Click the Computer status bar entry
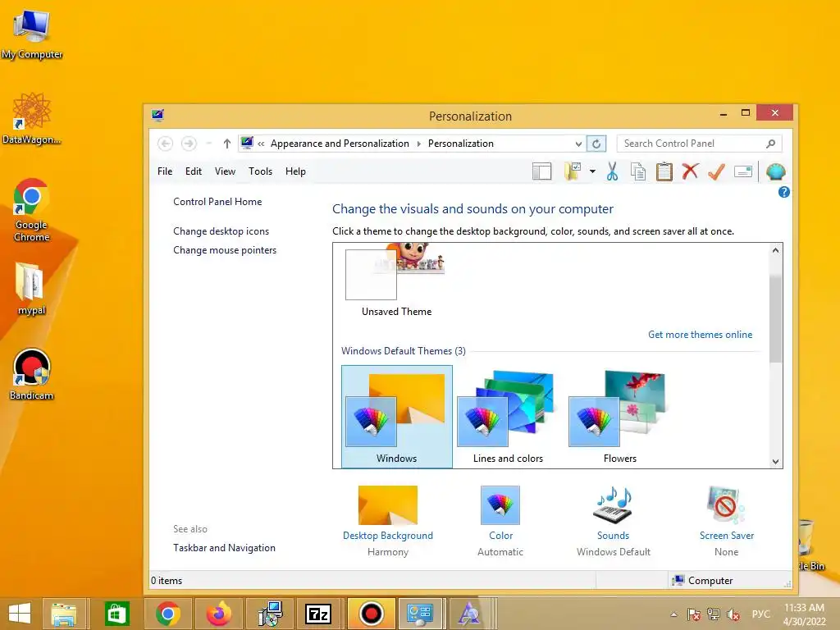Image resolution: width=840 pixels, height=630 pixels. 703,581
